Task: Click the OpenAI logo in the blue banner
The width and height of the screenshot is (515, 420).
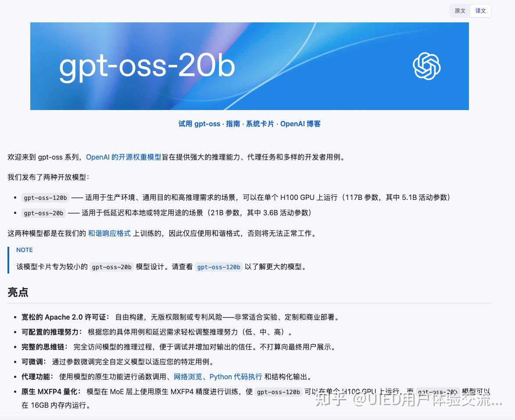Action: tap(426, 66)
